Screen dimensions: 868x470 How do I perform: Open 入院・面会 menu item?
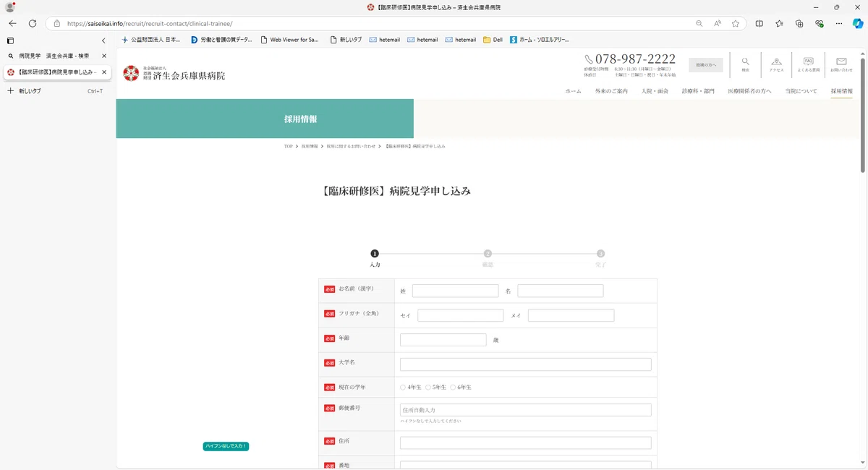(655, 91)
